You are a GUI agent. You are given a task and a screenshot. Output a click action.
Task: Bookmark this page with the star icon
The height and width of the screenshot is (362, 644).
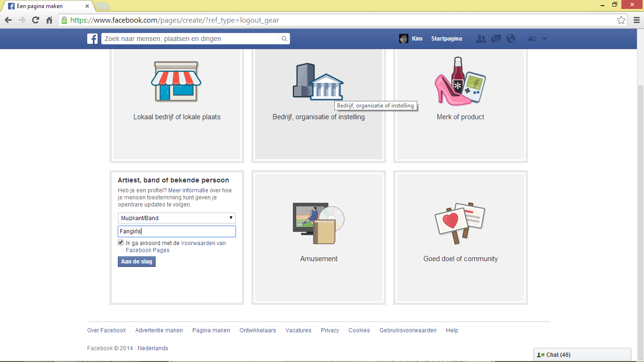tap(621, 20)
